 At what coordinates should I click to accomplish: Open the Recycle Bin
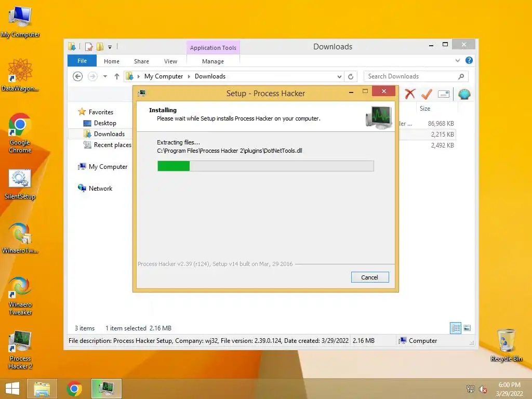pyautogui.click(x=506, y=345)
